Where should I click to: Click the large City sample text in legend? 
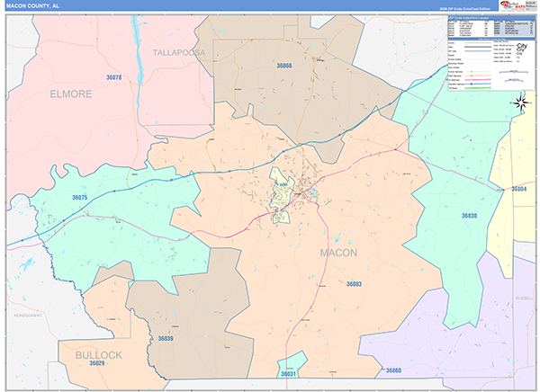click(x=519, y=46)
